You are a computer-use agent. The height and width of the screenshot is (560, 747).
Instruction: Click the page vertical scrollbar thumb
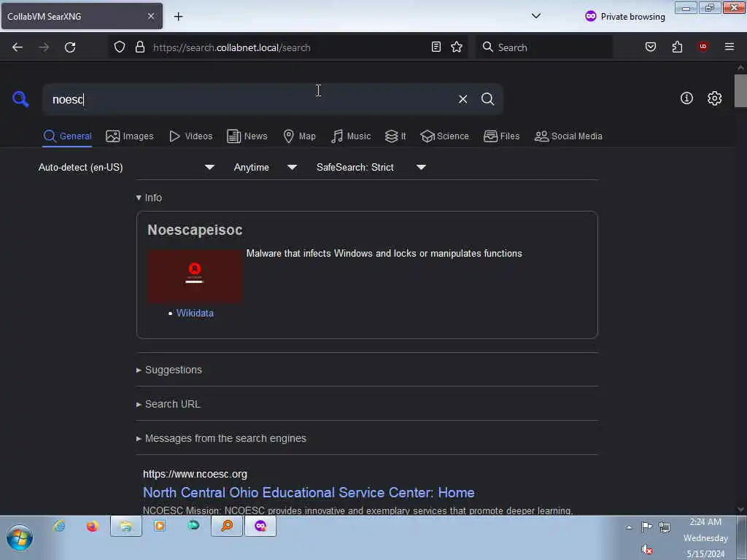740,91
